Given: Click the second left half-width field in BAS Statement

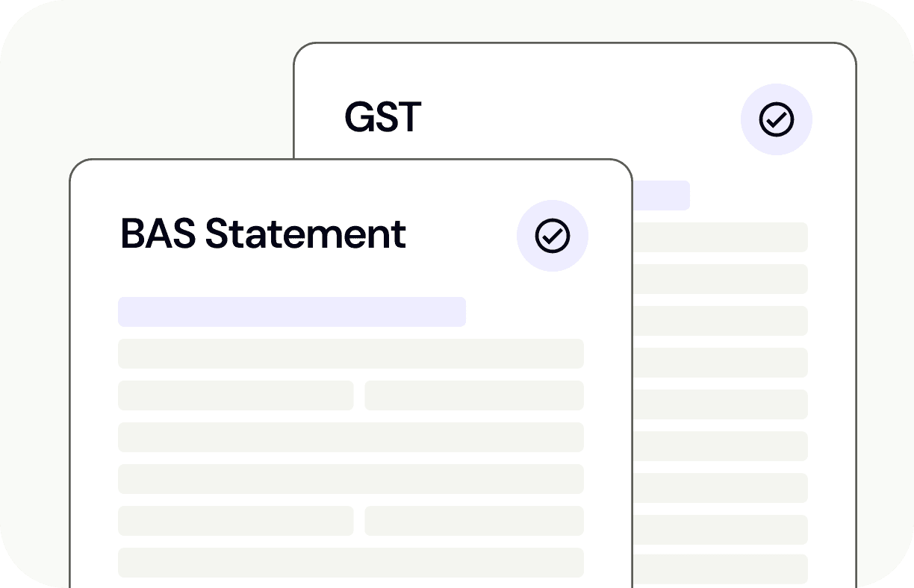Looking at the screenshot, I should [x=235, y=521].
